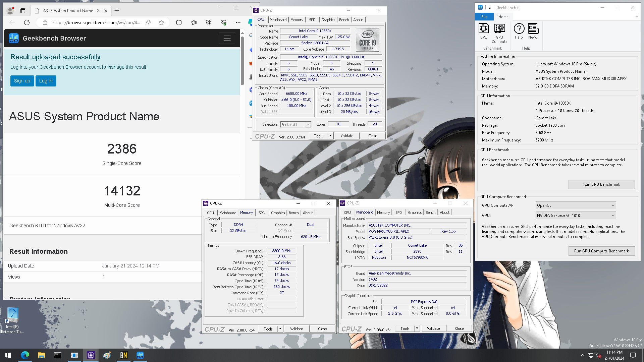This screenshot has height=362, width=644.
Task: Switch to Geekbench 6 taskbar icon
Action: point(140,355)
